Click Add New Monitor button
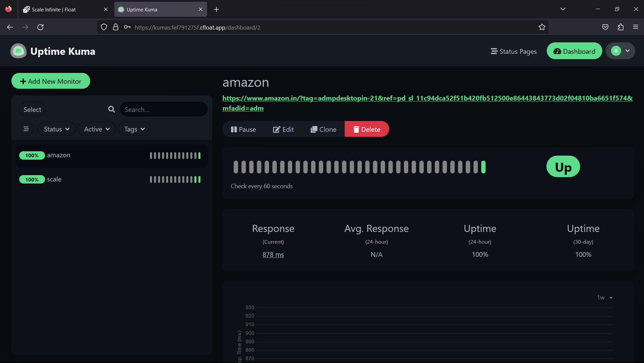This screenshot has width=644, height=363. (x=51, y=81)
